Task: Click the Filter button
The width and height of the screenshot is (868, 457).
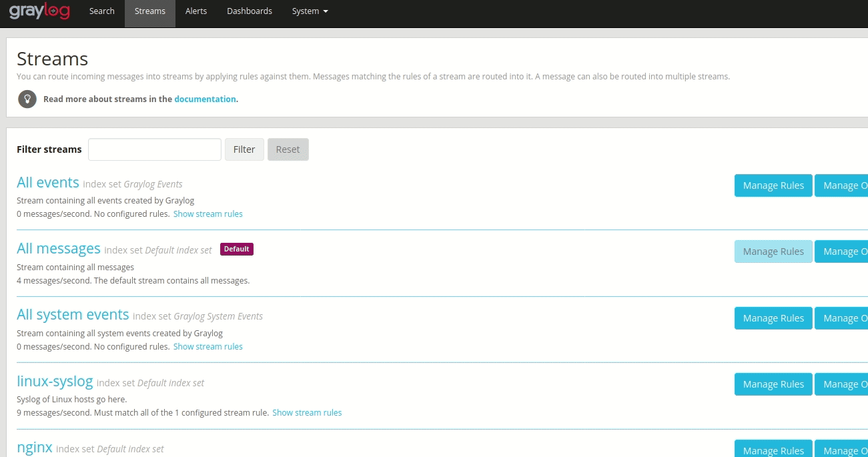Action: [x=244, y=149]
